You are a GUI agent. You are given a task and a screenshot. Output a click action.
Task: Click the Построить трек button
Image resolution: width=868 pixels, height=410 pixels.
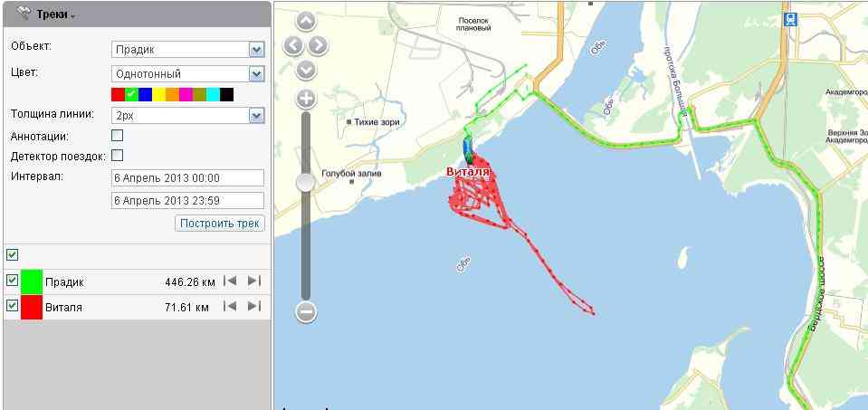(x=220, y=224)
